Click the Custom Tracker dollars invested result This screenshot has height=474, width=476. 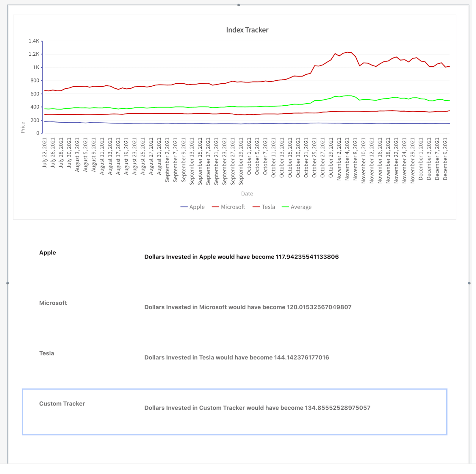(257, 408)
